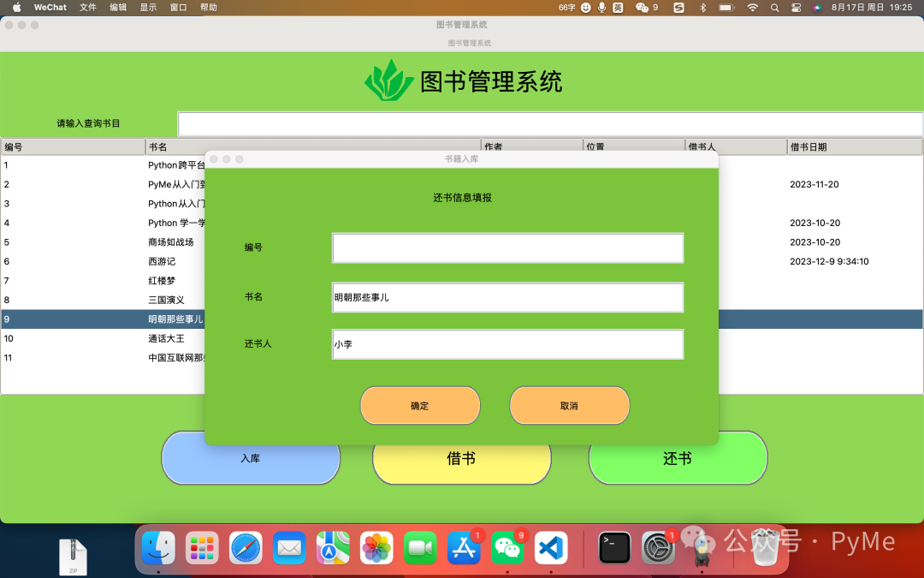924x578 pixels.
Task: Open the 帮助 menu
Action: coord(209,7)
